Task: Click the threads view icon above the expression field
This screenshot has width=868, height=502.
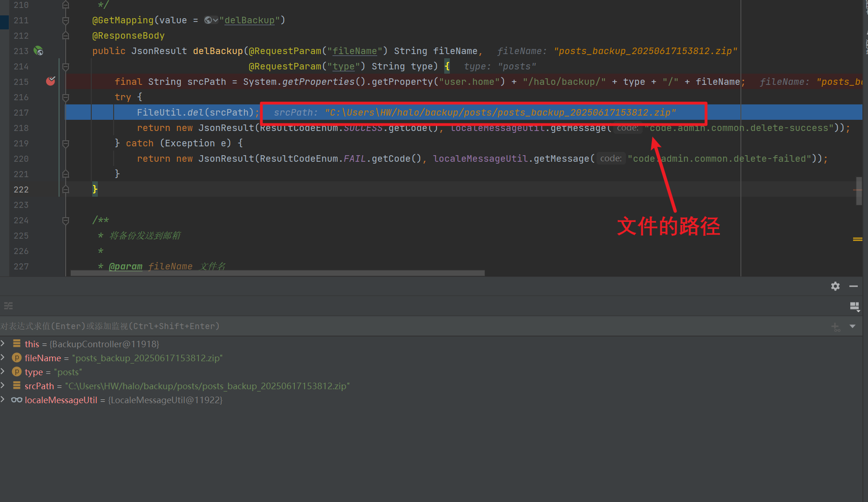Action: (8, 306)
